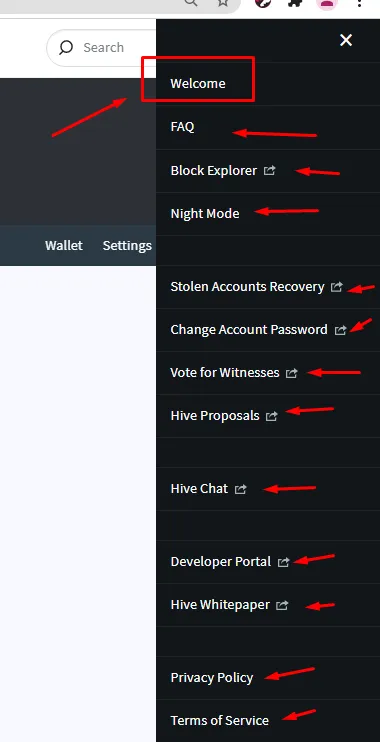Switch to the Wallet tab
380x742 pixels.
click(64, 246)
